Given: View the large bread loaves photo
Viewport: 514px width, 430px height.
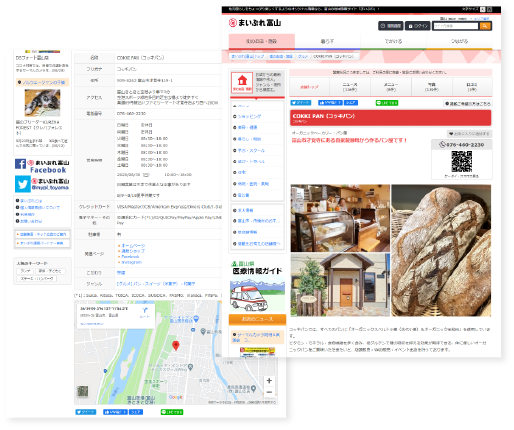Looking at the screenshot, I should (441, 250).
